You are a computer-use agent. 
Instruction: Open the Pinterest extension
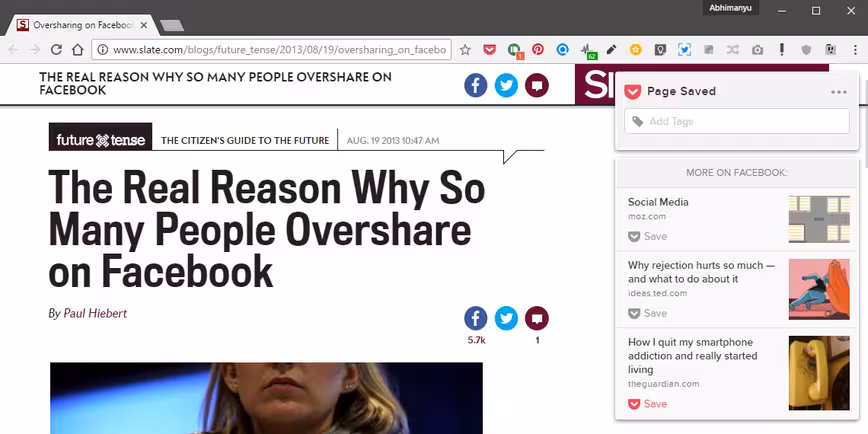click(538, 50)
